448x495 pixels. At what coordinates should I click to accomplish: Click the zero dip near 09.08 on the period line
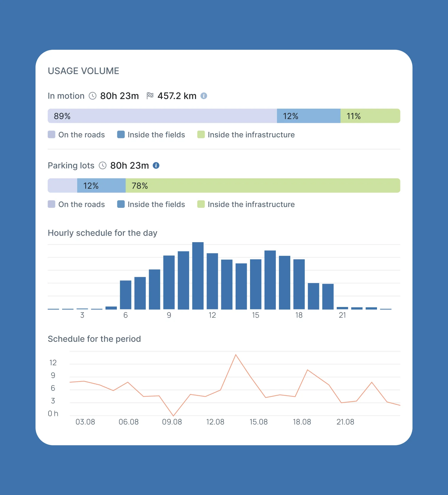coord(173,416)
